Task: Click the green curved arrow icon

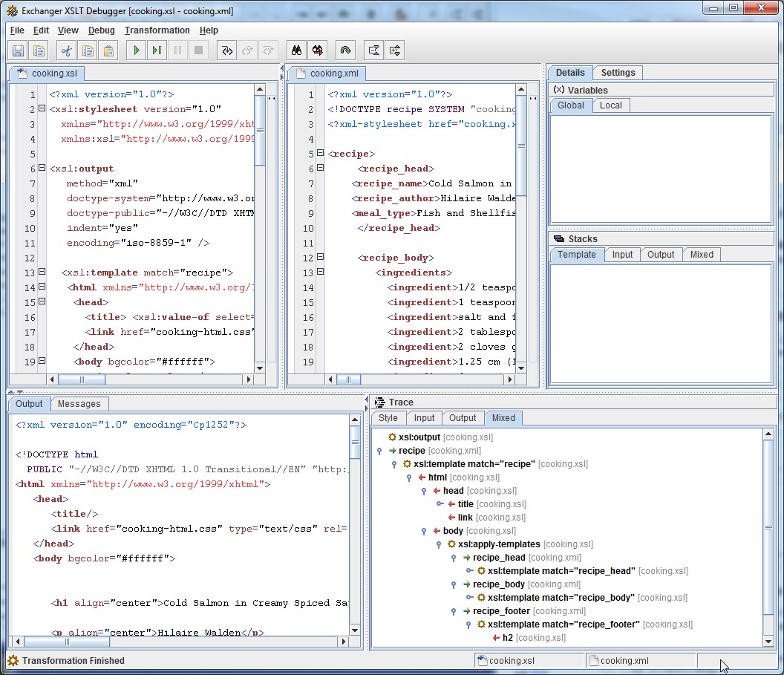Action: (x=345, y=50)
